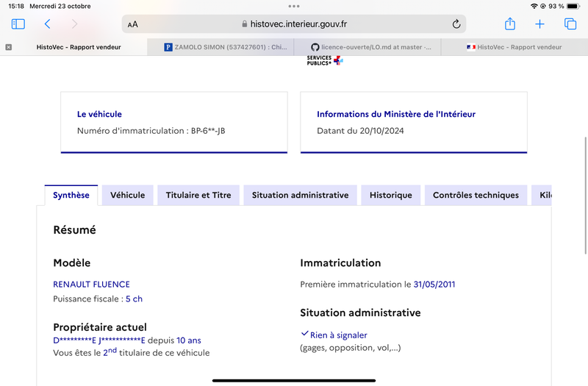Image resolution: width=588 pixels, height=386 pixels.
Task: Switch to second HistoVec Rapport vendeur tab
Action: point(514,47)
